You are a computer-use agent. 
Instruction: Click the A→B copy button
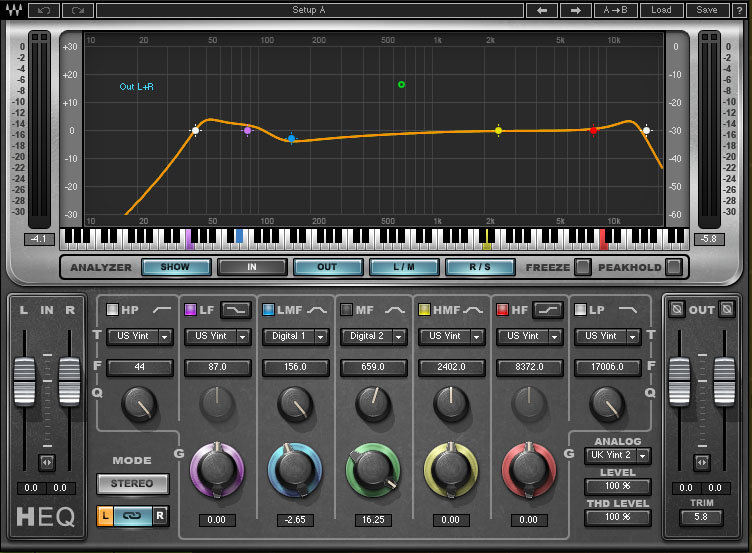615,10
